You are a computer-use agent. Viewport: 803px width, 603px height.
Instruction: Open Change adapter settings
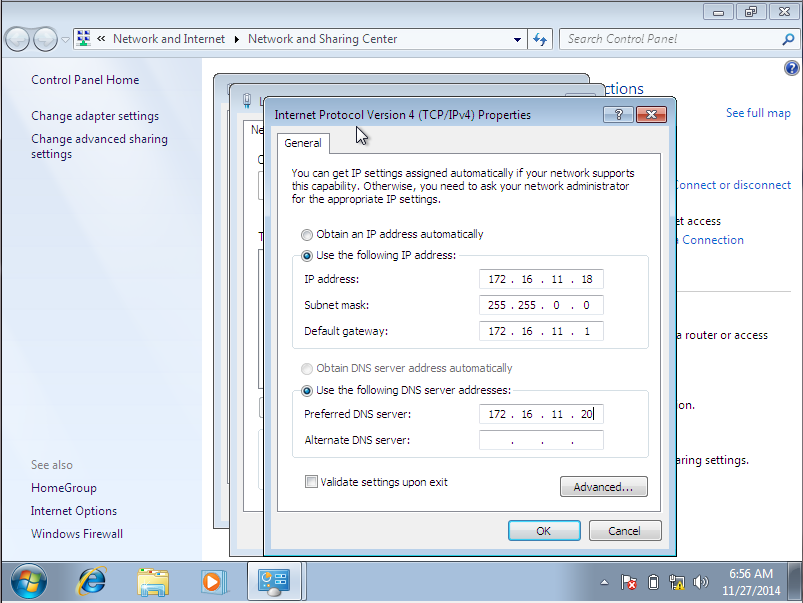coord(95,116)
